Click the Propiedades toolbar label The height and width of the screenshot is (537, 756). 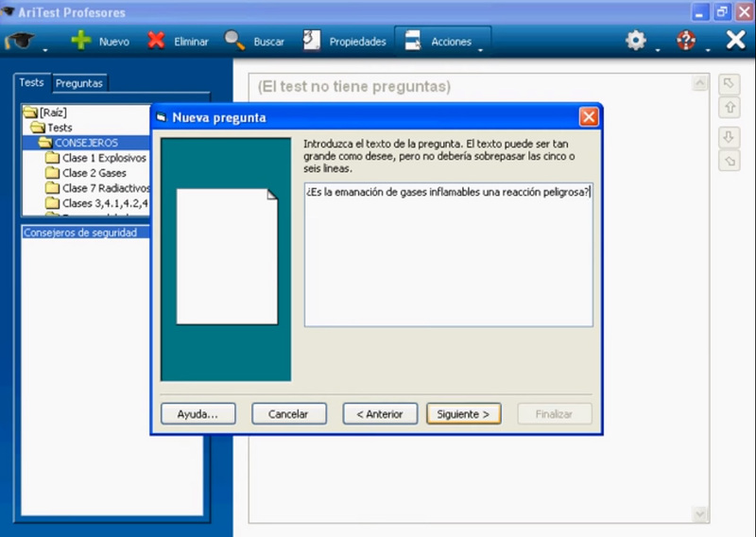click(358, 42)
